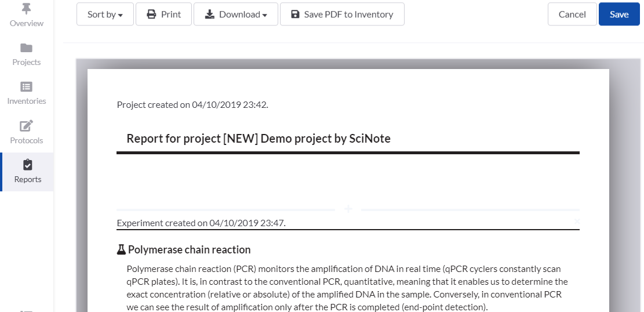Click the Download arrow icon
The height and width of the screenshot is (312, 644).
pyautogui.click(x=210, y=14)
